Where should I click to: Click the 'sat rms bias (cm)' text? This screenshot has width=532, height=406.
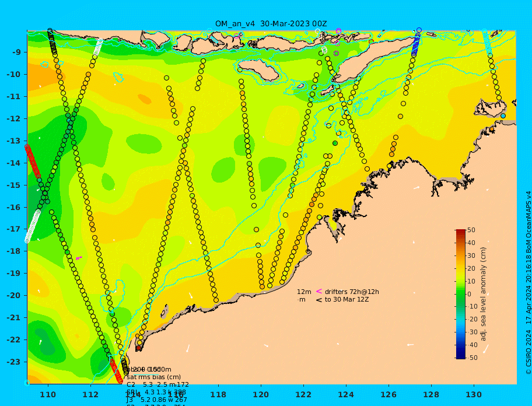coord(153,377)
